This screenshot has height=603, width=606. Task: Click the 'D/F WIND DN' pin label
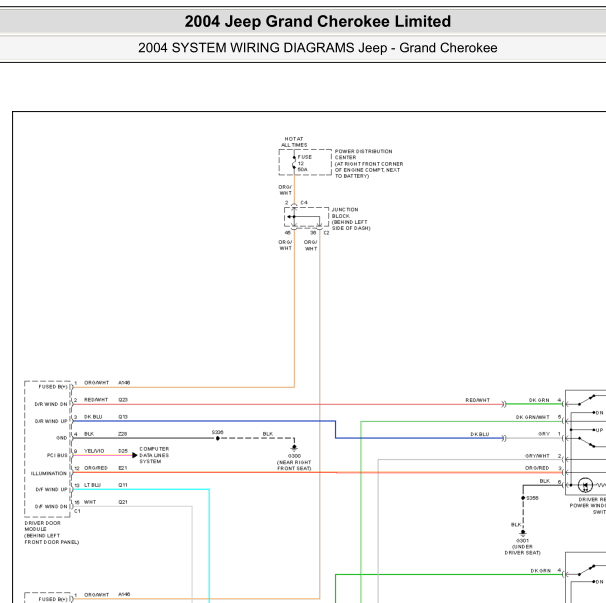click(51, 506)
